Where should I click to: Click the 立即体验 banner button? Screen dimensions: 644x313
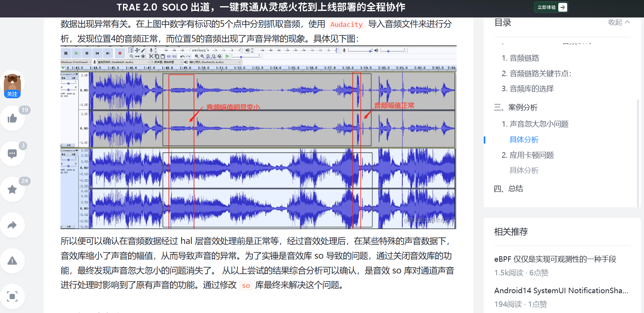551,7
